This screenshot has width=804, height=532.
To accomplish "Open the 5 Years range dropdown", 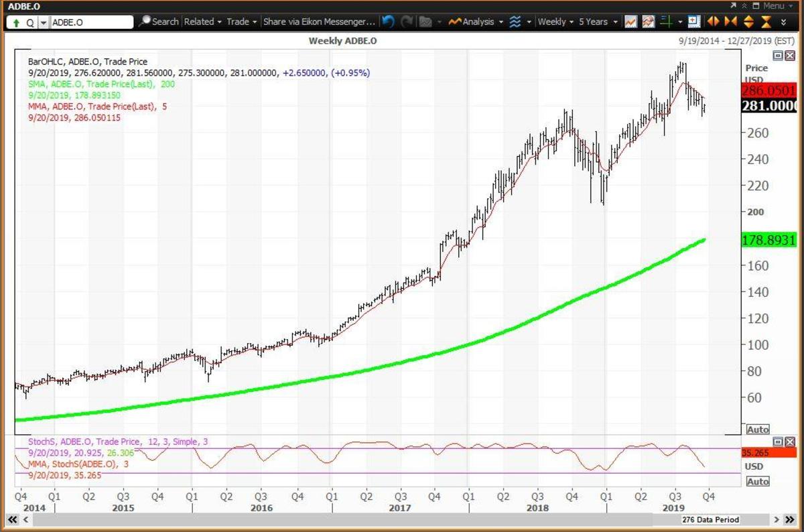I will pyautogui.click(x=596, y=21).
